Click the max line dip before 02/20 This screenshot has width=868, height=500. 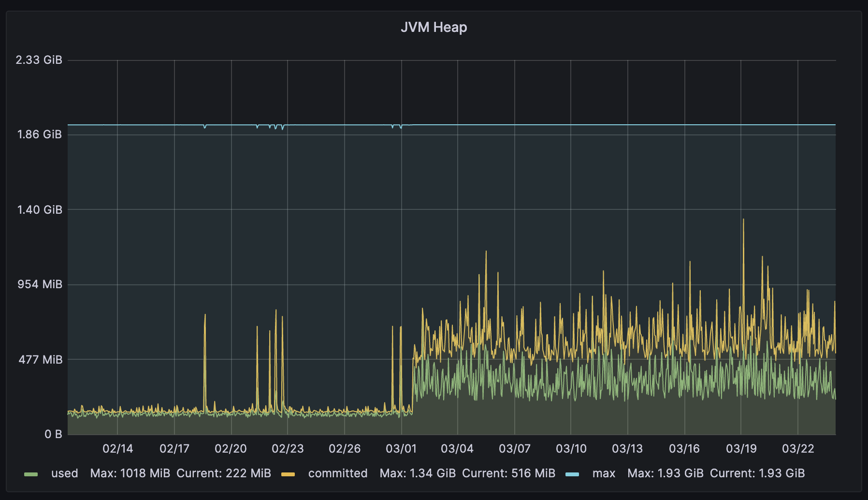pos(205,127)
